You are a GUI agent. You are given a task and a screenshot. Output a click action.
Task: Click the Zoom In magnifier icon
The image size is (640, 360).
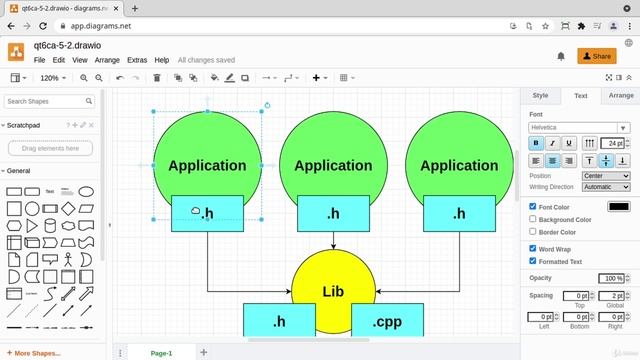point(84,78)
